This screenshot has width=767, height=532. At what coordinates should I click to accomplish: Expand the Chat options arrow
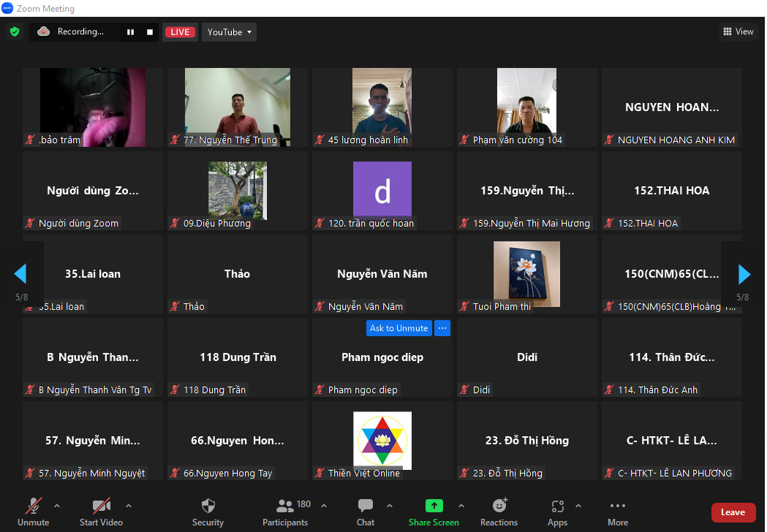[x=390, y=506]
